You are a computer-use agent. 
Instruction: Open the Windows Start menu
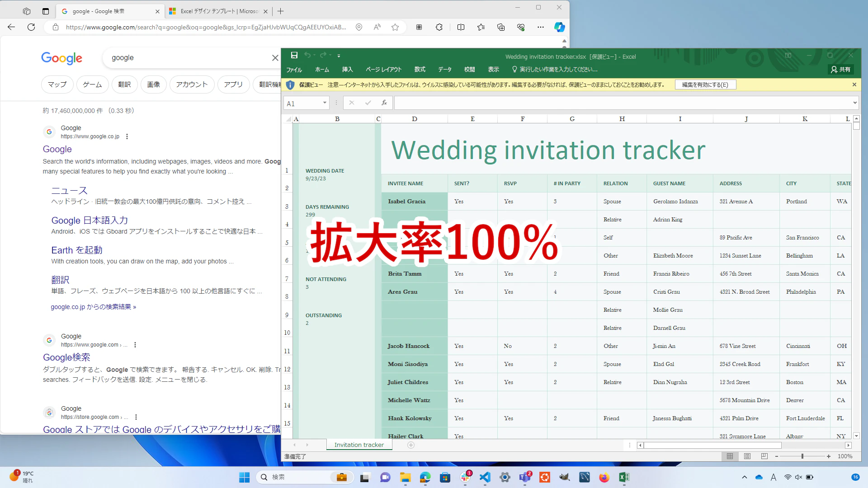coord(244,477)
